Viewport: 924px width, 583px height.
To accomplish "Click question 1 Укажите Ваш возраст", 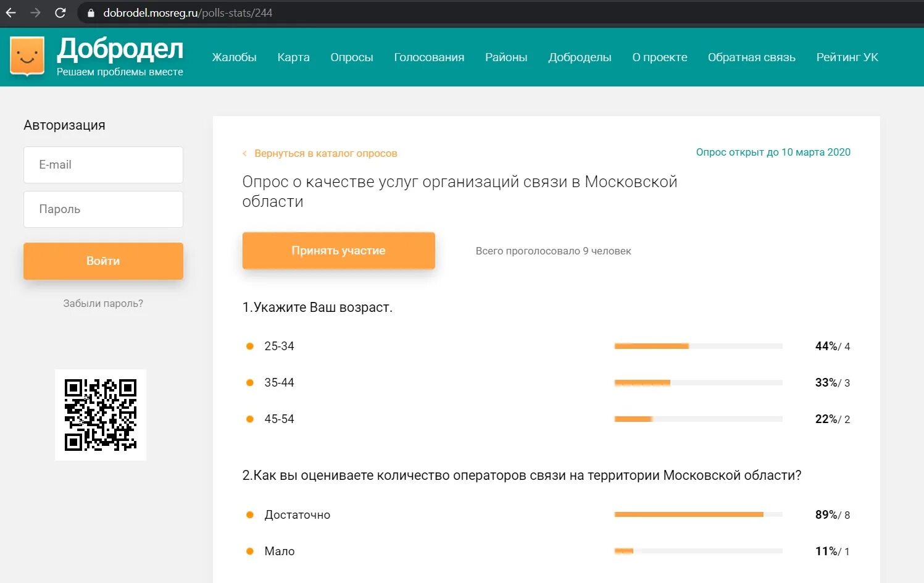I will pos(317,307).
